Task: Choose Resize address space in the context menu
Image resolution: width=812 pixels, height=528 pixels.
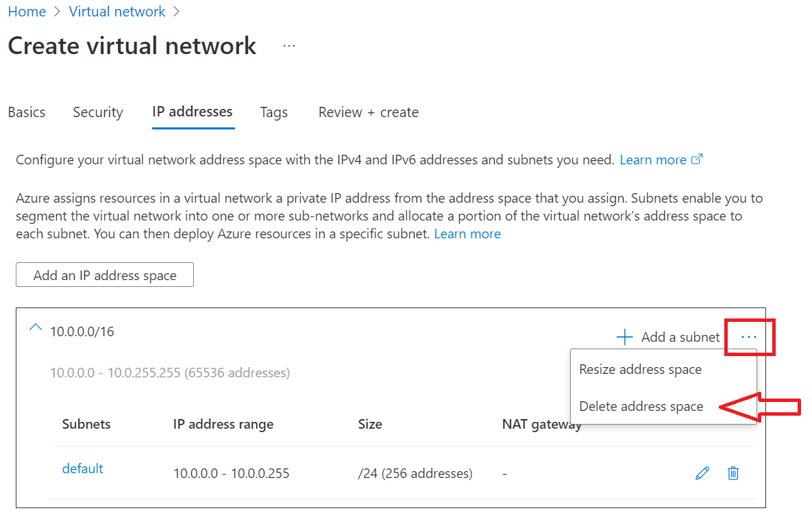Action: (x=639, y=369)
